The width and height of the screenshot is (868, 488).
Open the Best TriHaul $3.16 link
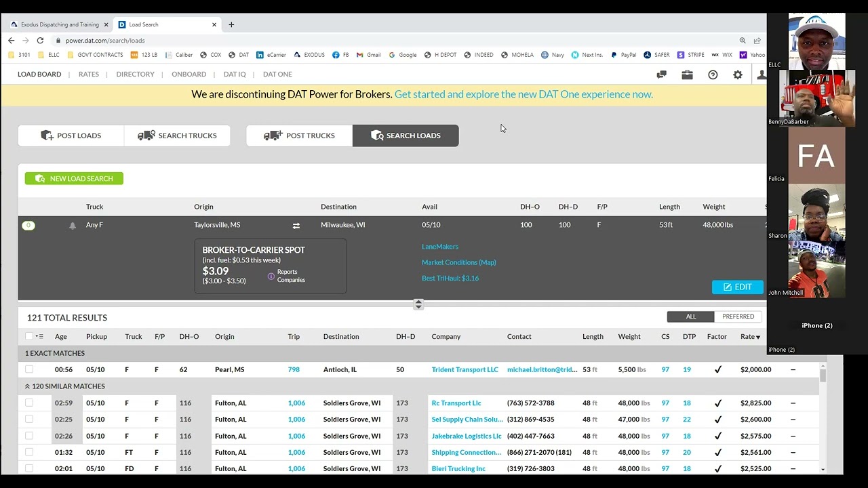[x=450, y=279]
